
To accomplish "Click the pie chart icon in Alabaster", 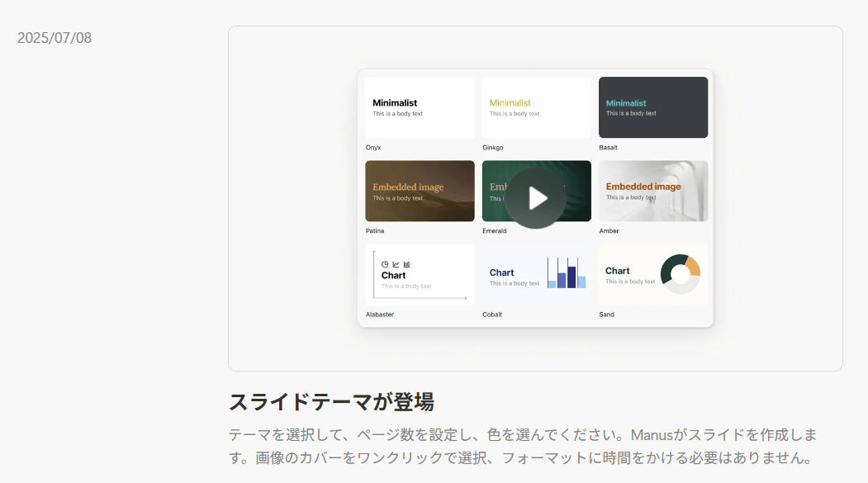I will point(385,264).
